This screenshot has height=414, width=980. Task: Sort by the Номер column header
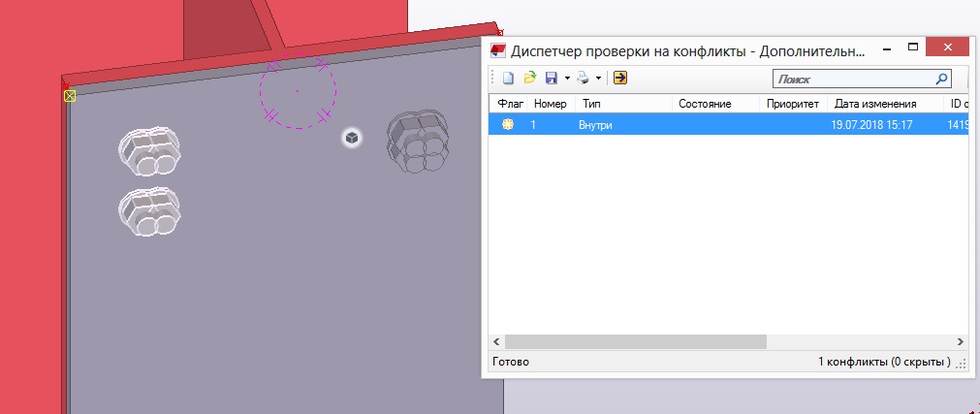[550, 104]
